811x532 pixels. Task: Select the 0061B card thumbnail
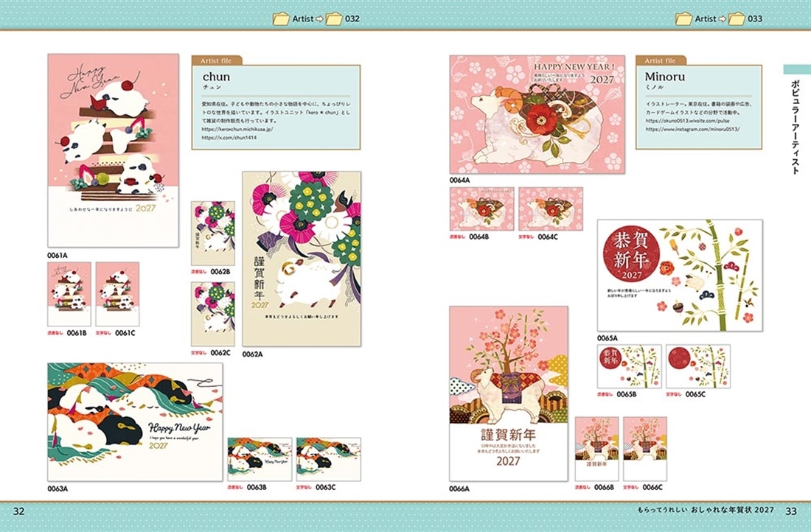click(69, 294)
